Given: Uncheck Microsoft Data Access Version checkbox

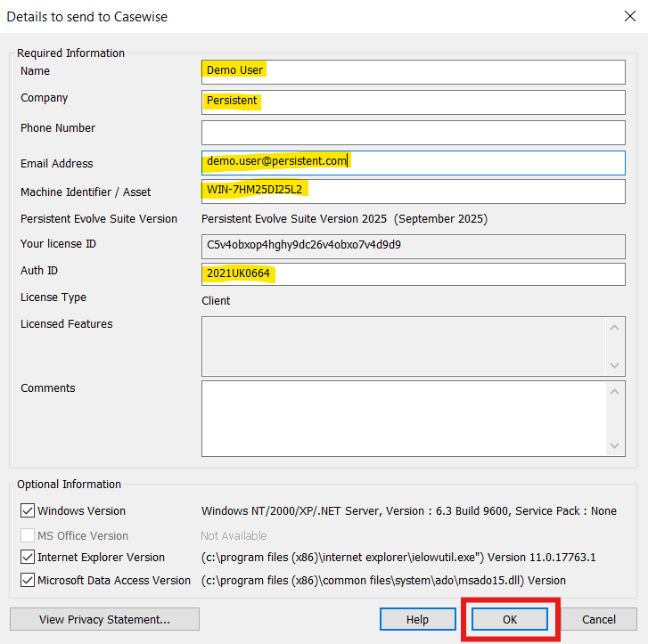Looking at the screenshot, I should click(x=28, y=580).
